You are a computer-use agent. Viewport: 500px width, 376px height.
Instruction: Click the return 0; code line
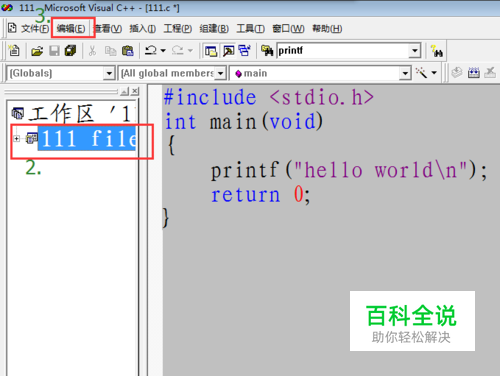pos(260,194)
